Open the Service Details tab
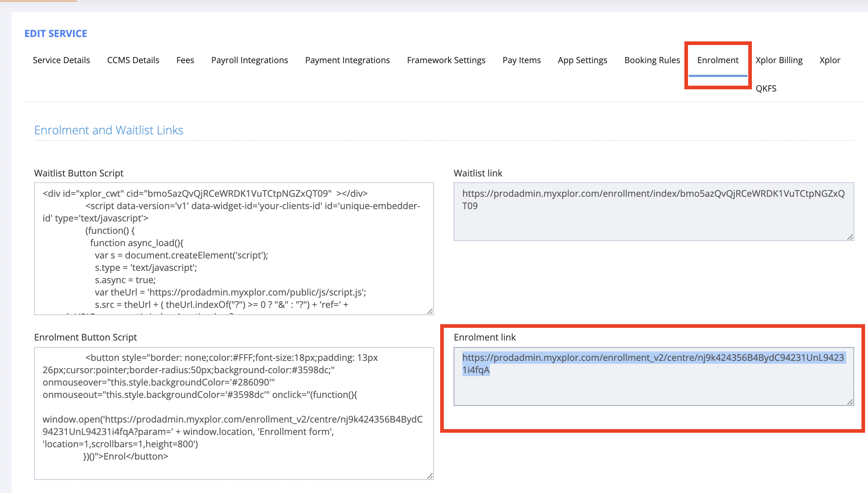 point(61,60)
